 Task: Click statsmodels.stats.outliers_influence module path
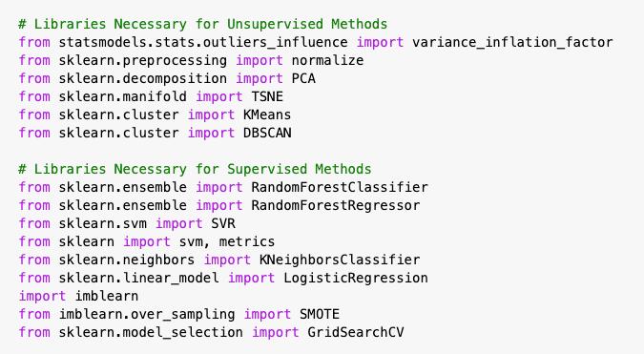pyautogui.click(x=203, y=42)
